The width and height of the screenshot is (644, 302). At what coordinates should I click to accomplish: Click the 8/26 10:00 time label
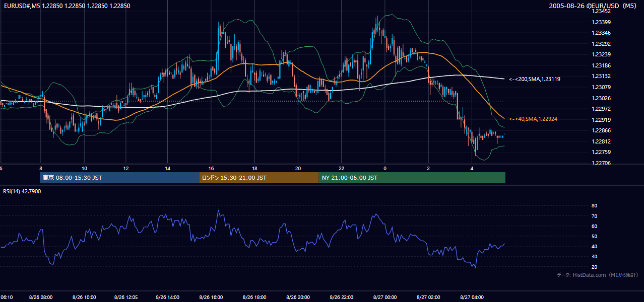point(85,297)
